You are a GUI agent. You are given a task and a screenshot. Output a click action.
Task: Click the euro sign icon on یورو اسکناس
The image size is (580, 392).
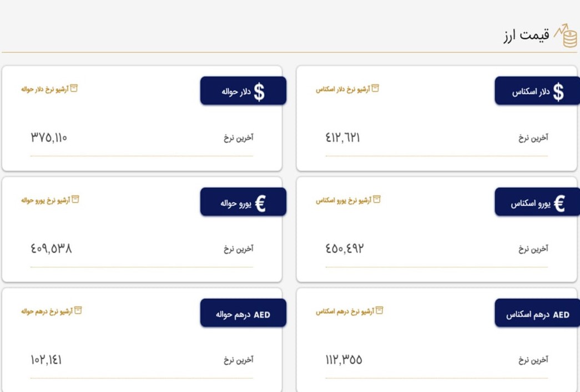(559, 203)
